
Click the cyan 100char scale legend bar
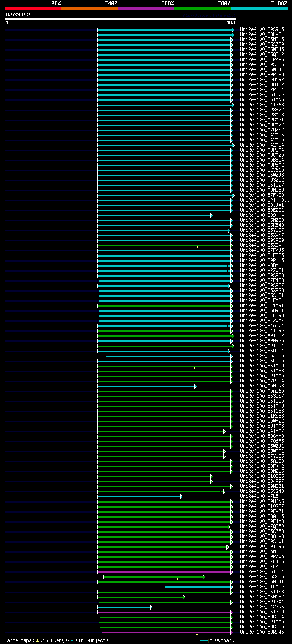[204, 640]
